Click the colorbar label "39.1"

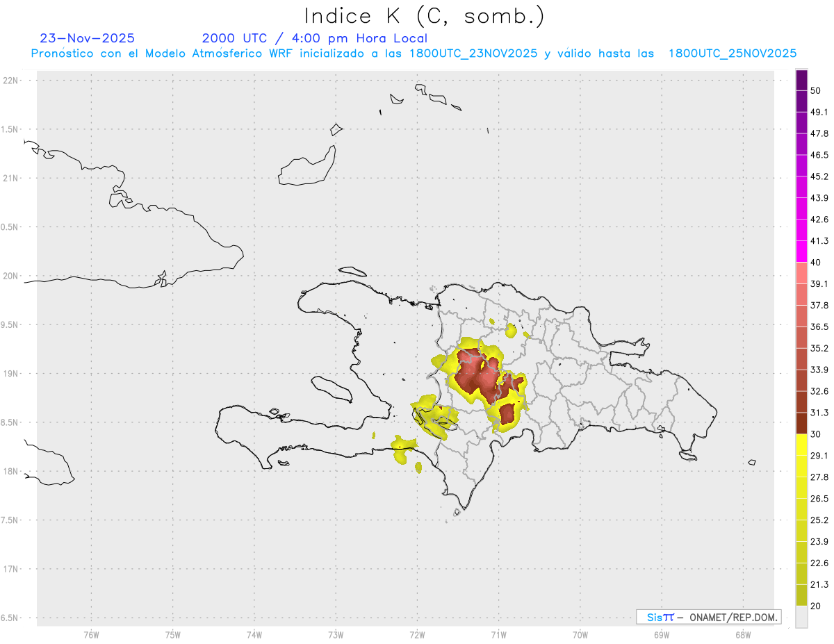pos(819,283)
